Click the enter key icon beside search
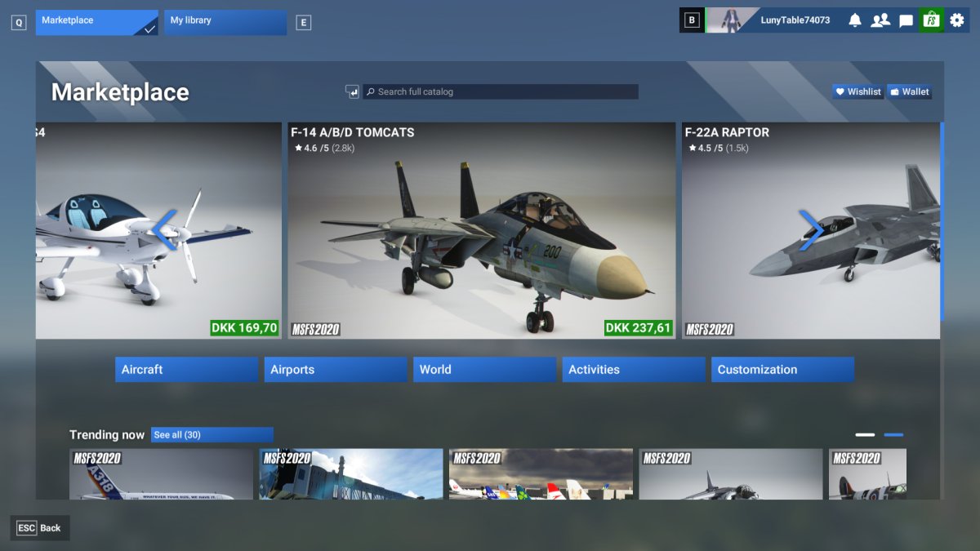This screenshot has height=551, width=980. 353,92
